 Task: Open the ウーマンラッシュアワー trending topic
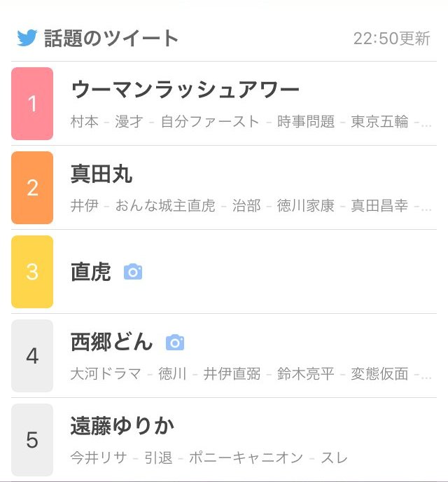185,90
